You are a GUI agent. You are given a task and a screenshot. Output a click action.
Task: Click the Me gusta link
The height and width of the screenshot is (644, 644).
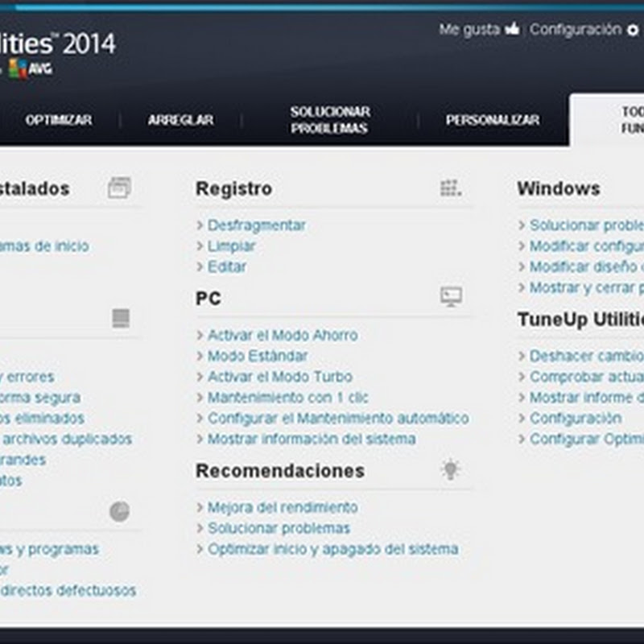(x=469, y=30)
